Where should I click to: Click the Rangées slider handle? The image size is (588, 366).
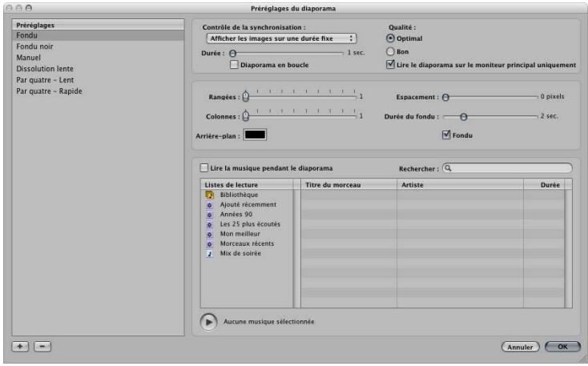pyautogui.click(x=246, y=96)
